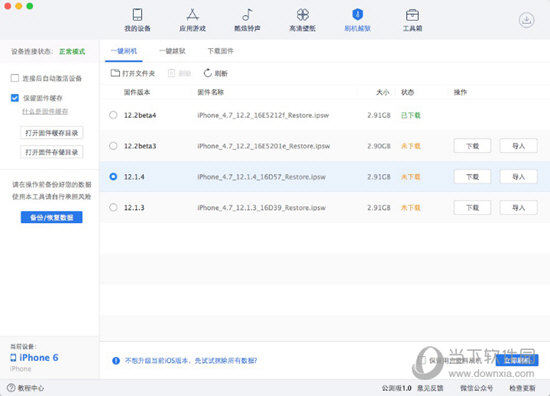550x396 pixels.
Task: Click the 公测版1.0 version label
Action: tap(396, 388)
